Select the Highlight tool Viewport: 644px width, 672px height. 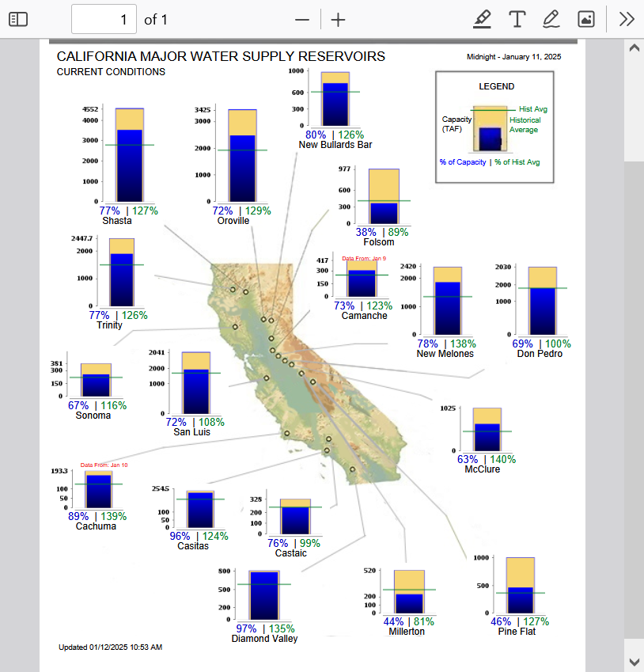click(x=482, y=19)
